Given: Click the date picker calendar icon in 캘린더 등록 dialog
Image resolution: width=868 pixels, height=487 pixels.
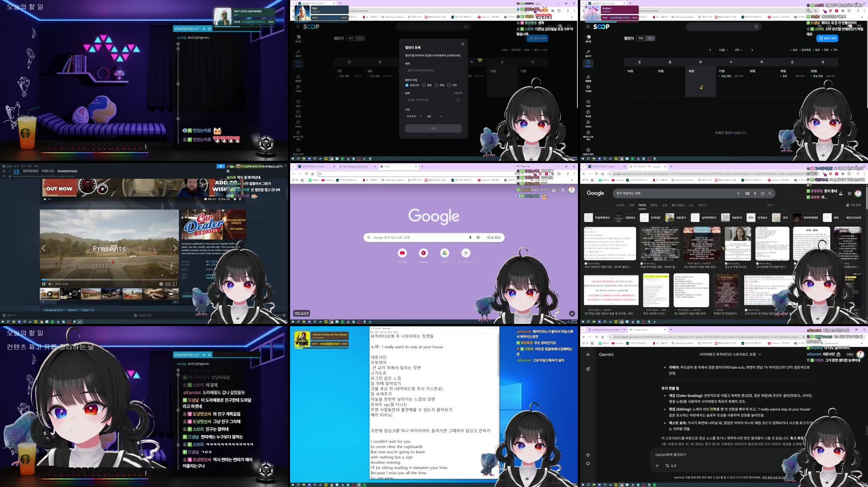Looking at the screenshot, I should 458,99.
